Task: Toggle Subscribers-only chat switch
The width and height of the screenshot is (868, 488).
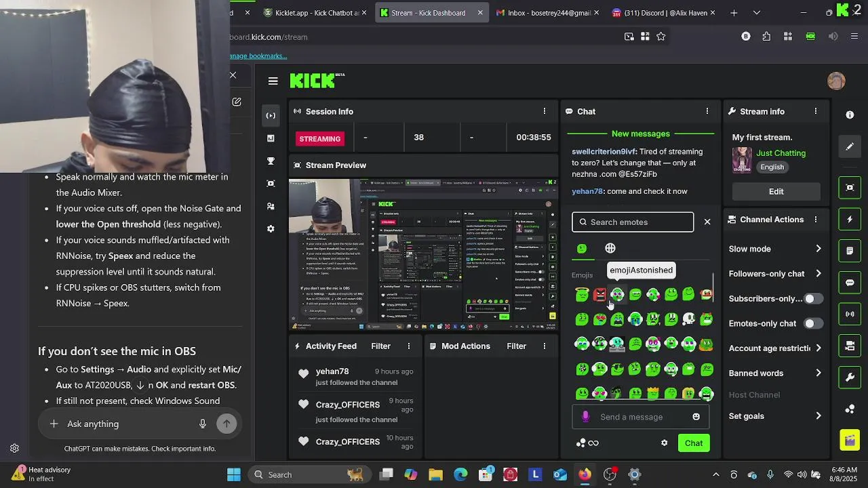Action: tap(813, 299)
